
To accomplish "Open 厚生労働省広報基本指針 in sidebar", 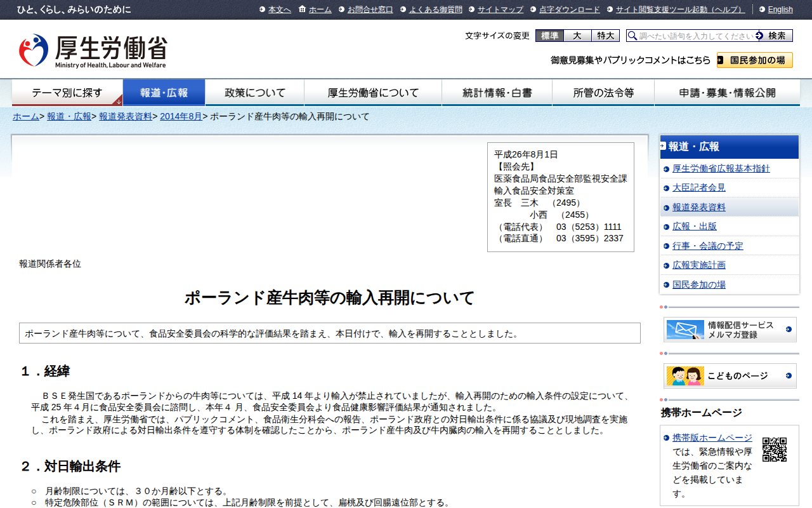I will pyautogui.click(x=721, y=168).
